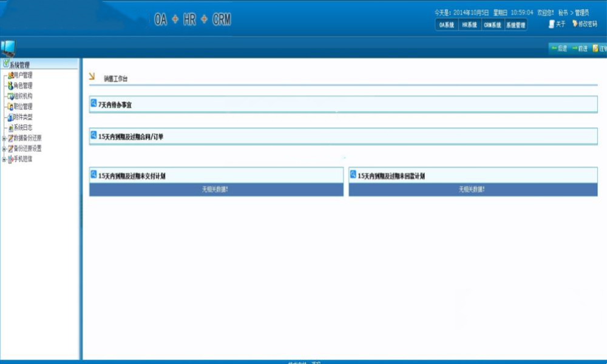The image size is (607, 364).
Task: Select the 职位管理 position management icon
Action: [10, 107]
